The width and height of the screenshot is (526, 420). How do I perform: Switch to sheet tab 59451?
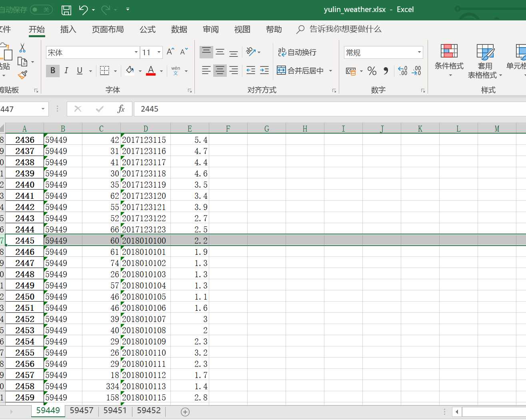point(115,411)
